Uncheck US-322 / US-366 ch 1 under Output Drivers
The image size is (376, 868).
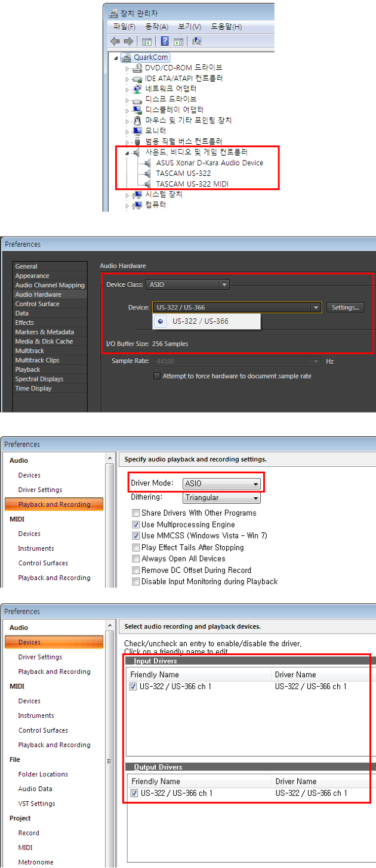(134, 793)
